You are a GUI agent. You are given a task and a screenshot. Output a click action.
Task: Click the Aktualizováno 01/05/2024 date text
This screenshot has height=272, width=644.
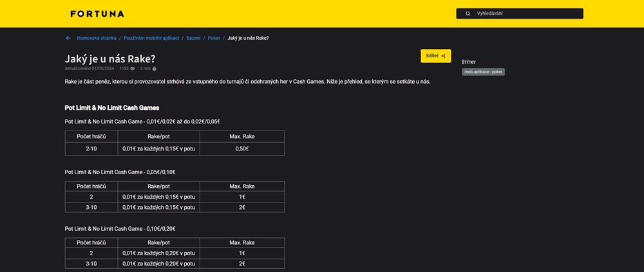(x=89, y=68)
